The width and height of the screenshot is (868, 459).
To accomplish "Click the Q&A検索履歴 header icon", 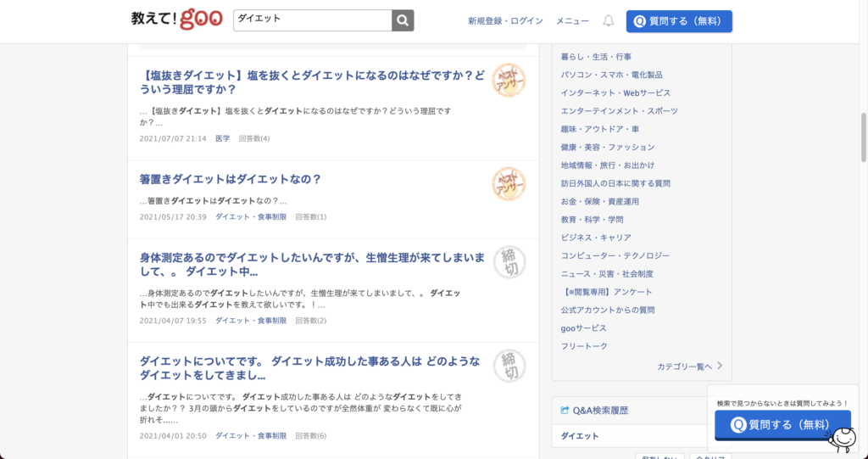I will (565, 411).
